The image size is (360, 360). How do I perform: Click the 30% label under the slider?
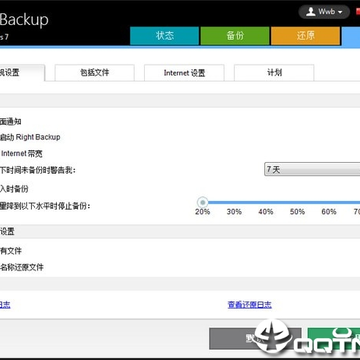[234, 212]
